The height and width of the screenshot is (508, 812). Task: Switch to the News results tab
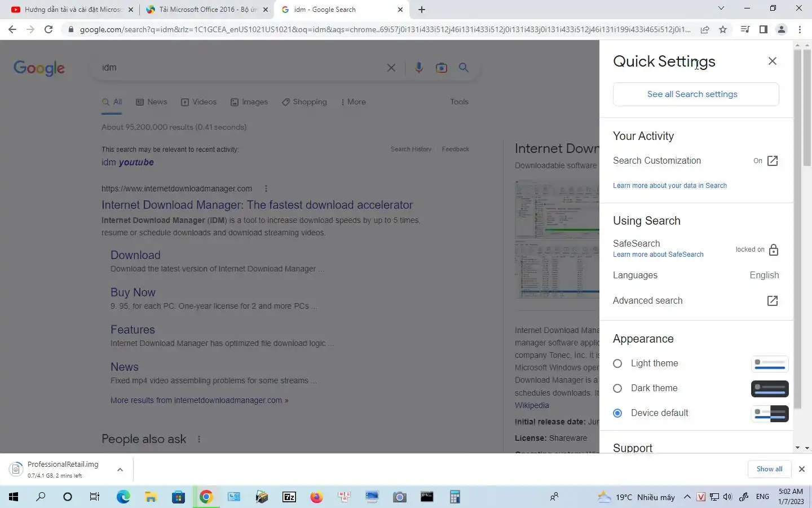point(152,102)
